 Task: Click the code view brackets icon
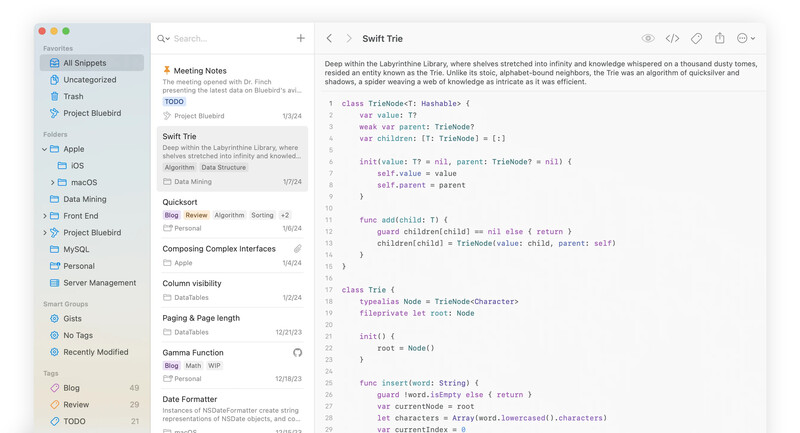click(672, 39)
